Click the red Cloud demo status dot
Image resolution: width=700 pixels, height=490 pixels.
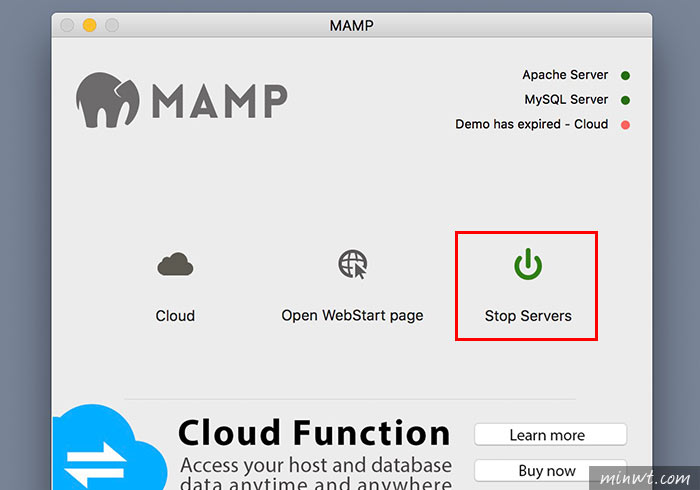coord(625,125)
